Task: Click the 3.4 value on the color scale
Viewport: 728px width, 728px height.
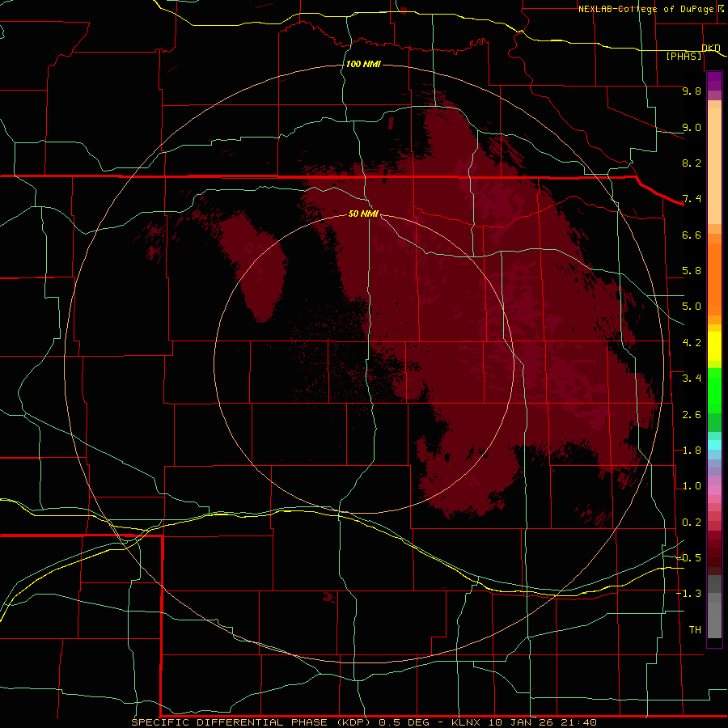Action: click(x=692, y=379)
